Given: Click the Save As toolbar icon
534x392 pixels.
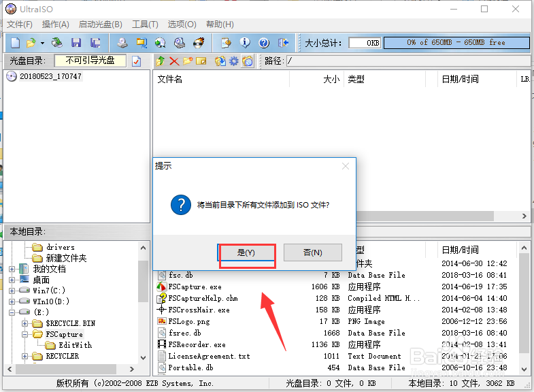Looking at the screenshot, I should pyautogui.click(x=95, y=43).
